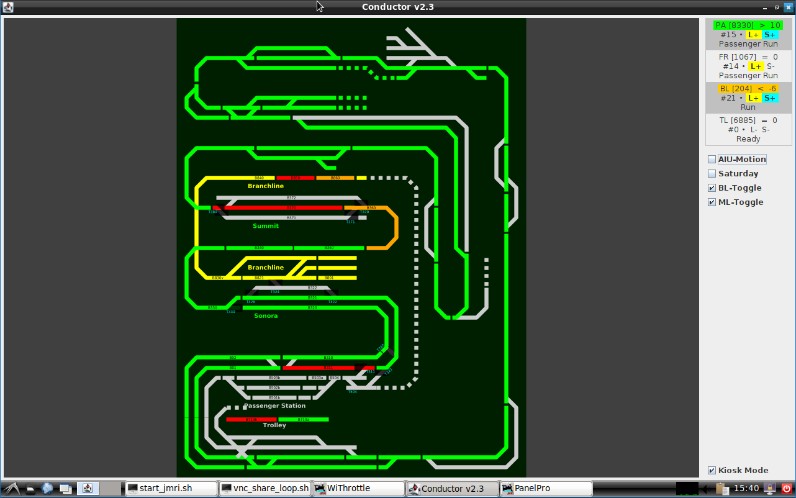Uncheck the BL-Toggle checkbox
This screenshot has height=498, width=796.
click(712, 187)
